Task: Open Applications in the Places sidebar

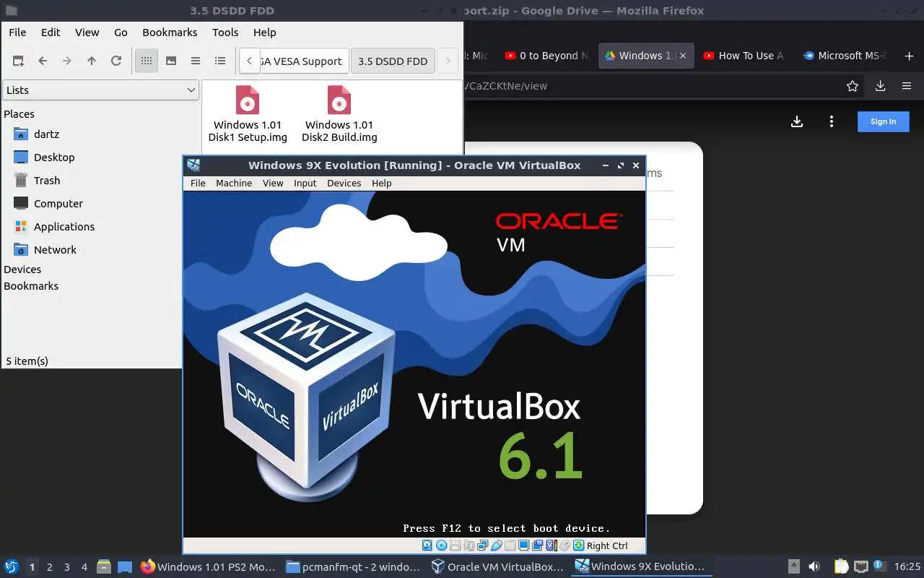Action: [64, 227]
